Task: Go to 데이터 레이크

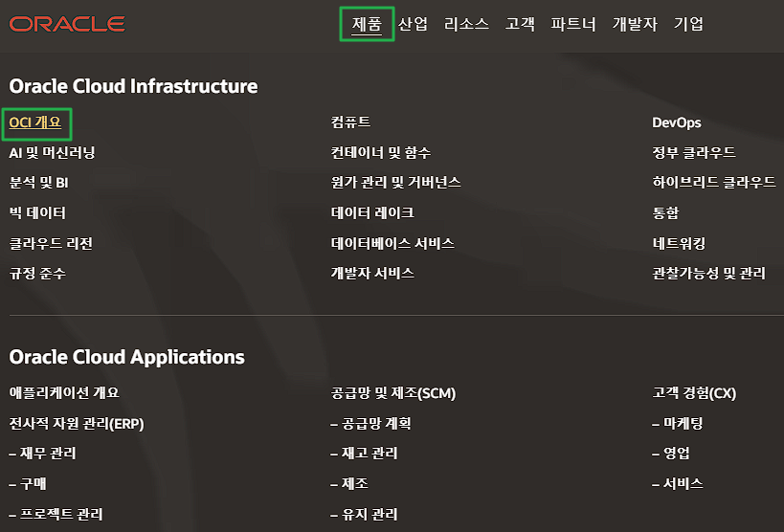Action: click(x=372, y=212)
